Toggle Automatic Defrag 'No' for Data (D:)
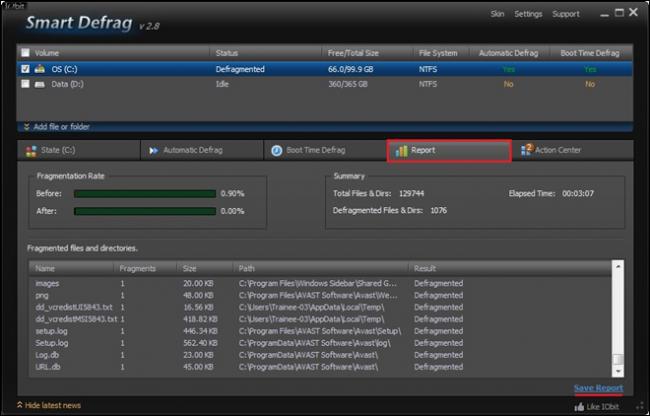The width and height of the screenshot is (650, 416). point(508,84)
